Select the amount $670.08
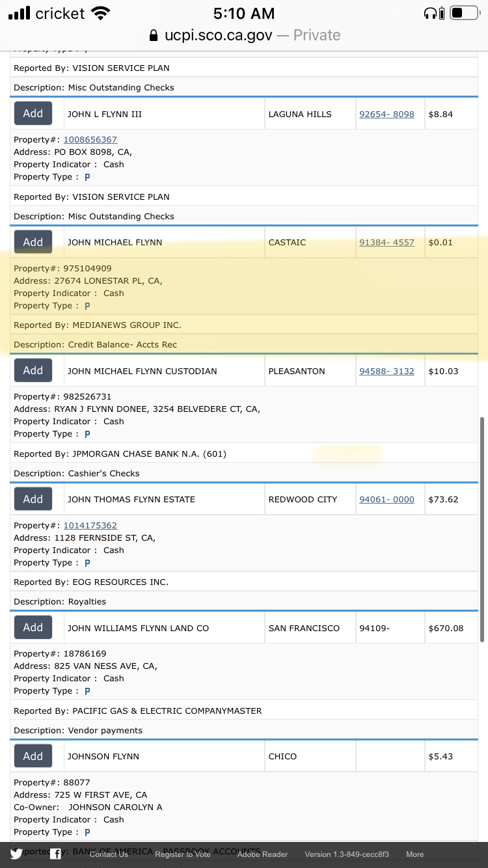The image size is (488, 868). tap(446, 628)
